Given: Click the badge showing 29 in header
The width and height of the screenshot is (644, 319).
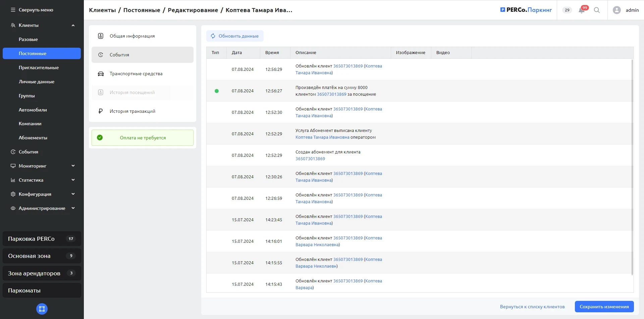Looking at the screenshot, I should coord(567,10).
